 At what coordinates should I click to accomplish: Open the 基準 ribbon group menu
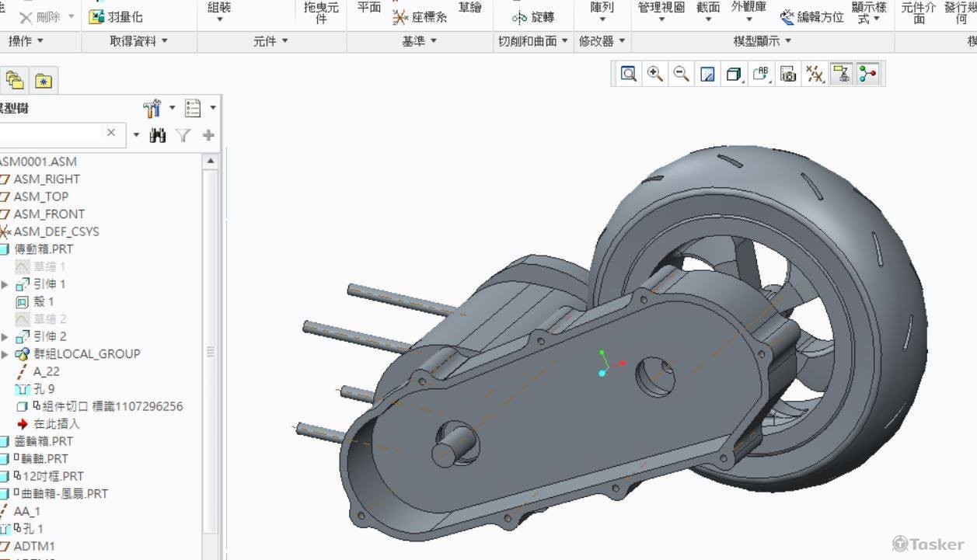[x=419, y=41]
